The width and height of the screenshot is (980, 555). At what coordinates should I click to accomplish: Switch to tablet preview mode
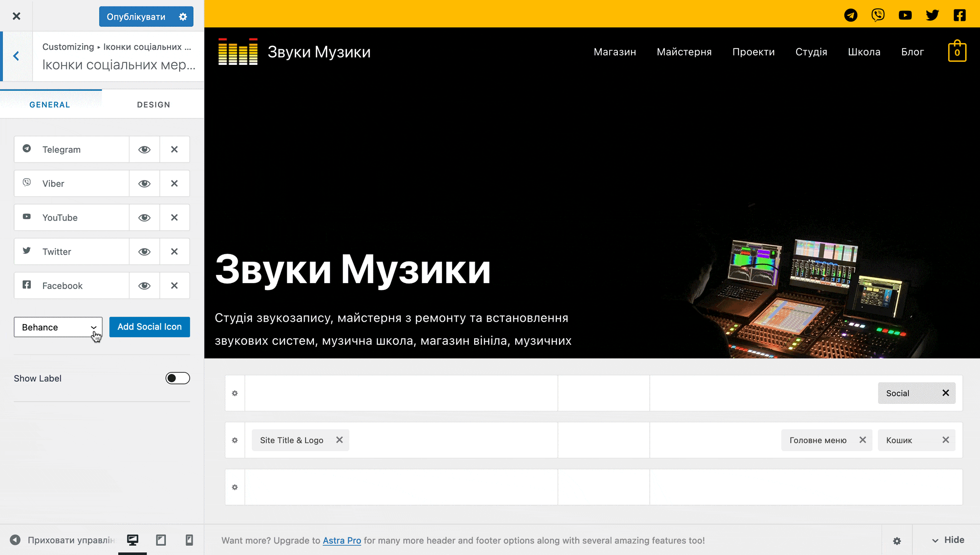click(161, 540)
